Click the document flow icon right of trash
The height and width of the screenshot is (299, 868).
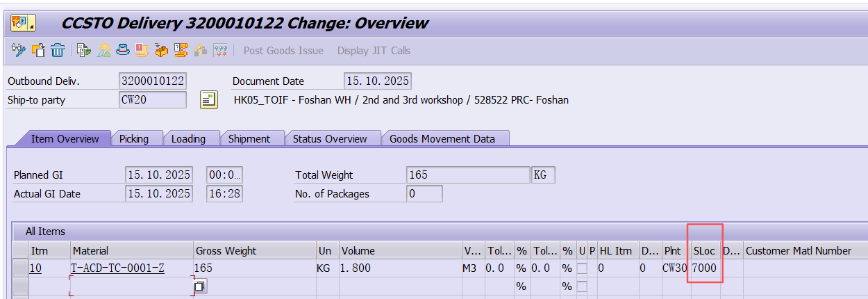(x=84, y=50)
